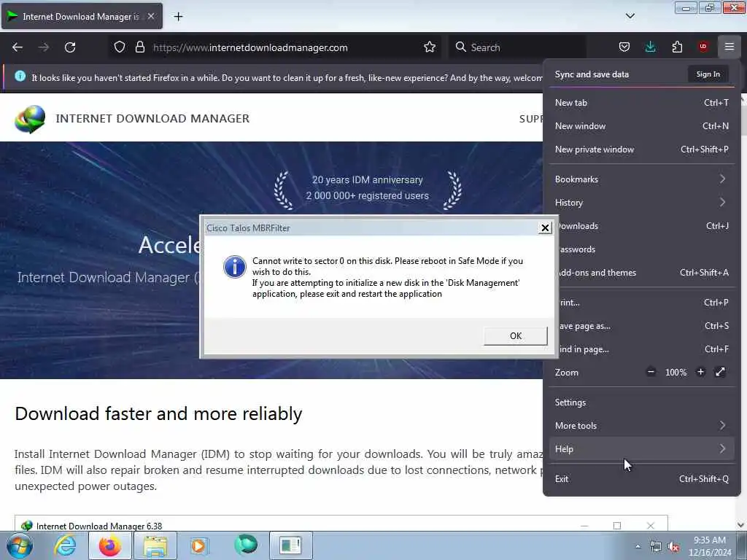Choose Exit from the Firefox menu

(641, 479)
